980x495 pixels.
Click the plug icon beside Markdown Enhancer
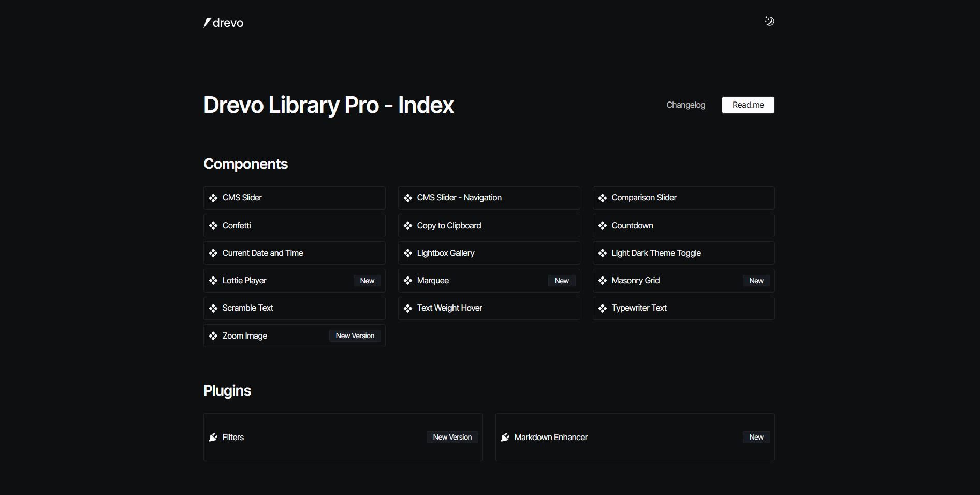pos(505,438)
